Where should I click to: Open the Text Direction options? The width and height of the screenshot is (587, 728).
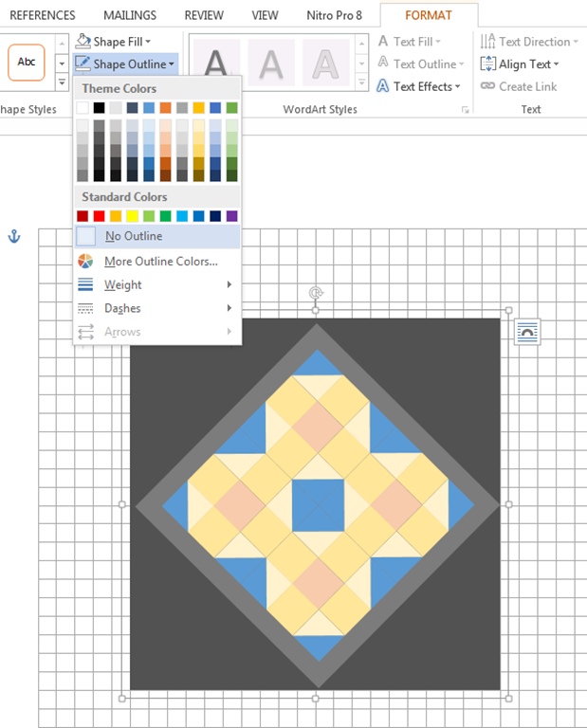click(529, 42)
